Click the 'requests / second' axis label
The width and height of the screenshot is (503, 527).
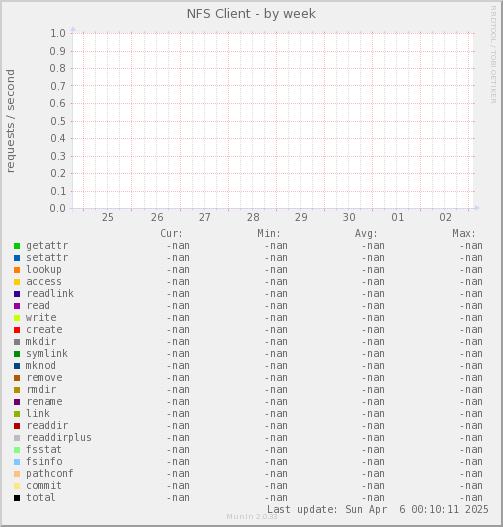(x=10, y=121)
